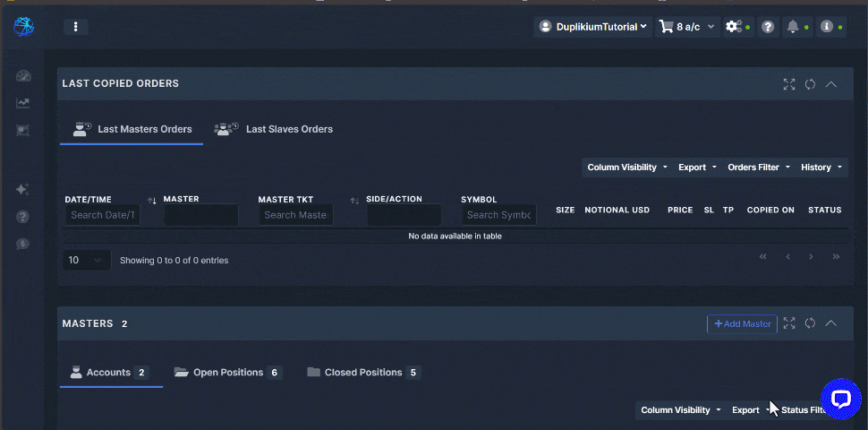
Task: Switch to the Last Slaves Orders tab
Action: 273,129
